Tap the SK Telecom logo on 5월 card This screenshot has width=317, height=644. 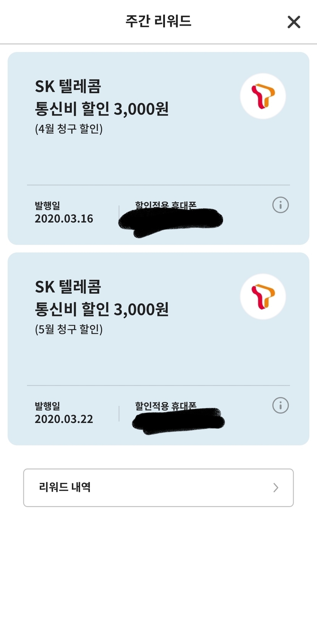(263, 296)
